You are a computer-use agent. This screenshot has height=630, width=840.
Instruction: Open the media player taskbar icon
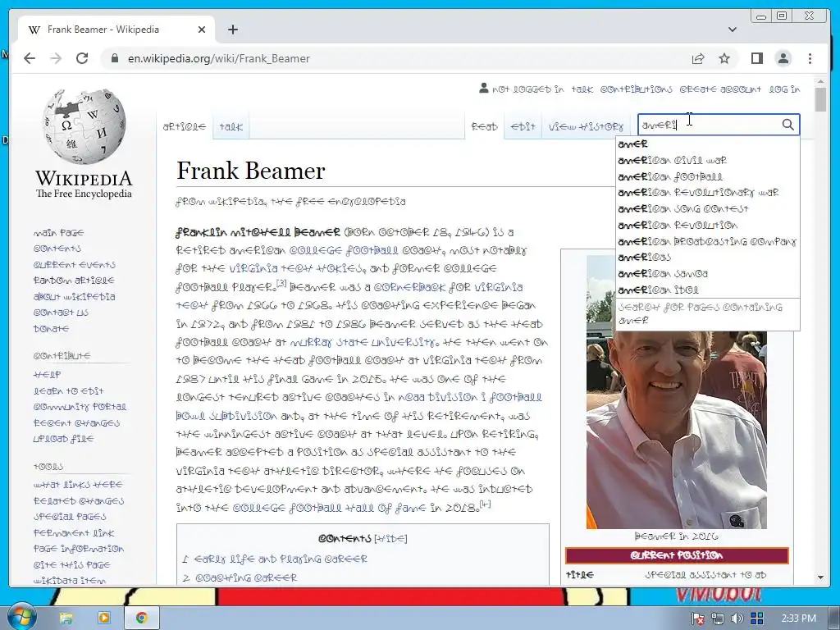click(x=104, y=619)
